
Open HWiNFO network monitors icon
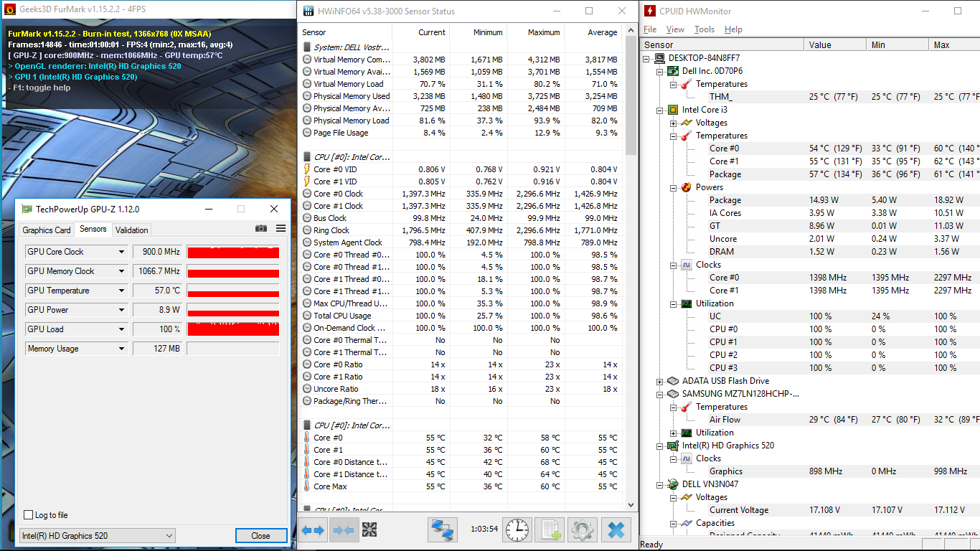[x=443, y=530]
